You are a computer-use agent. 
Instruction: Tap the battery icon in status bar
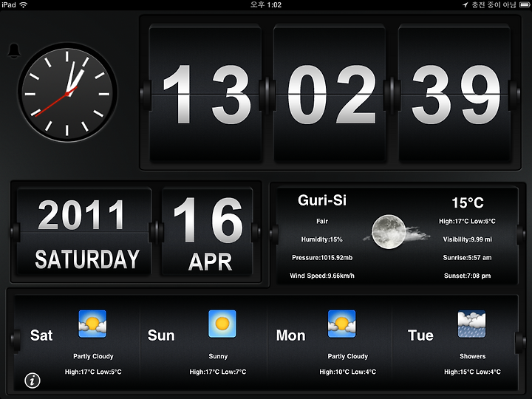525,4
